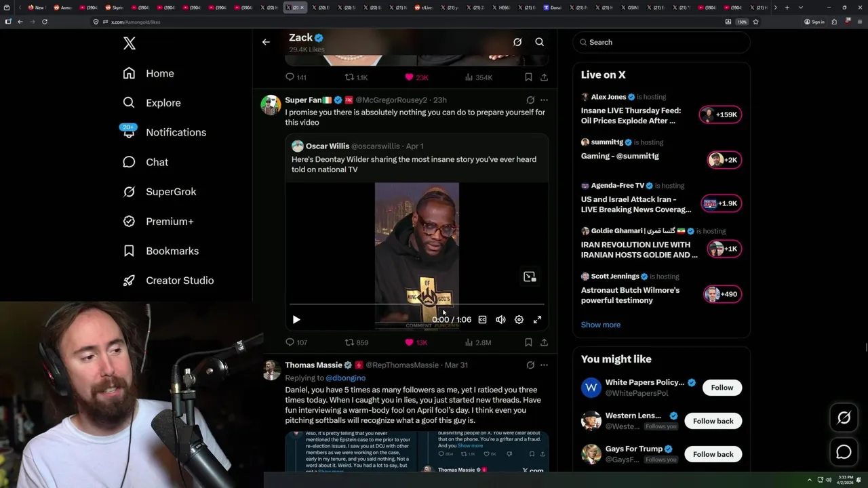Viewport: 868px width, 488px height.
Task: Click the Search input field
Action: [661, 42]
